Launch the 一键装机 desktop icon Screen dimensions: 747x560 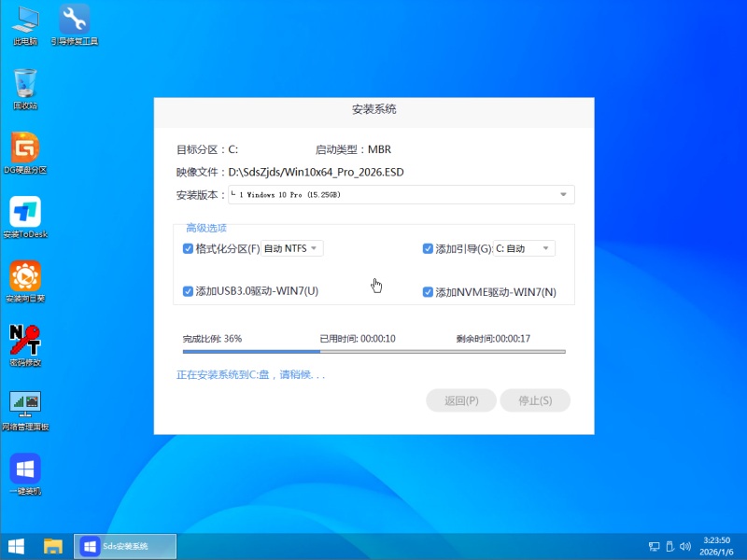pos(25,469)
